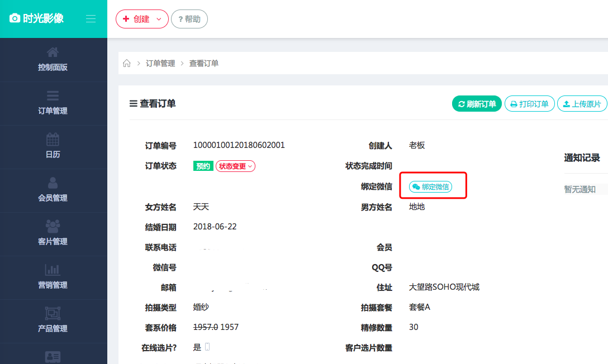
Task: Toggle the 在线选片 option checkbox
Action: (208, 346)
